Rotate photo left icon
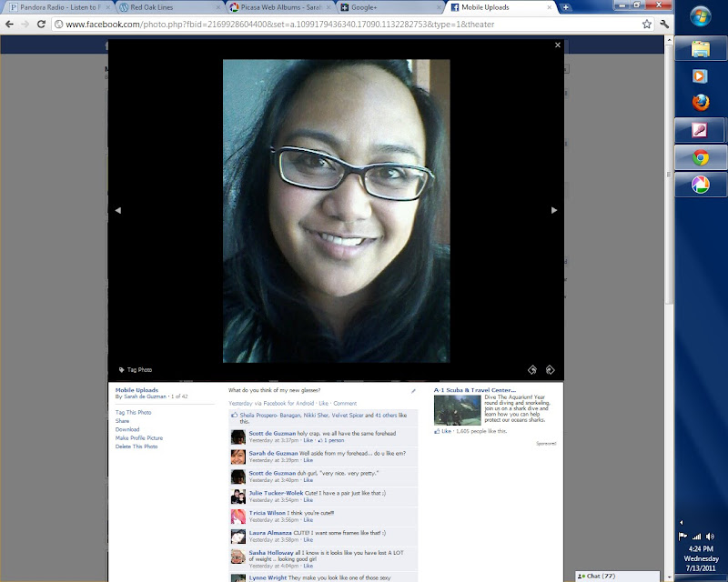728x582 pixels. [x=532, y=369]
